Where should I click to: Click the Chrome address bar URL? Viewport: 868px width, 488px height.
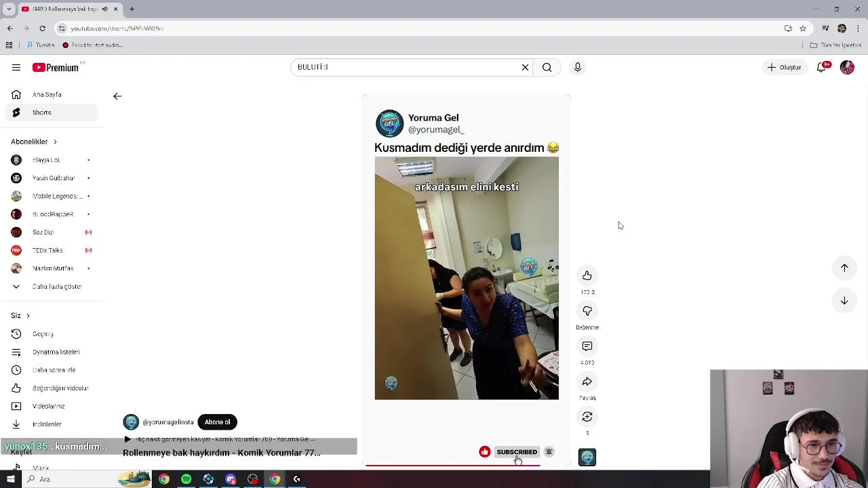pyautogui.click(x=117, y=28)
